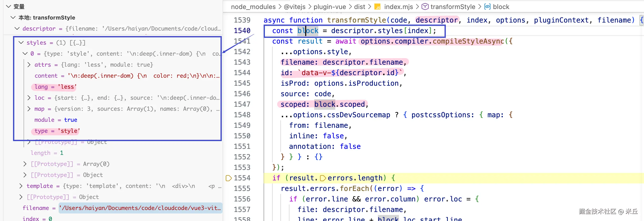Click 'annotation: false' in line 1551
The image size is (644, 221).
tap(325, 146)
